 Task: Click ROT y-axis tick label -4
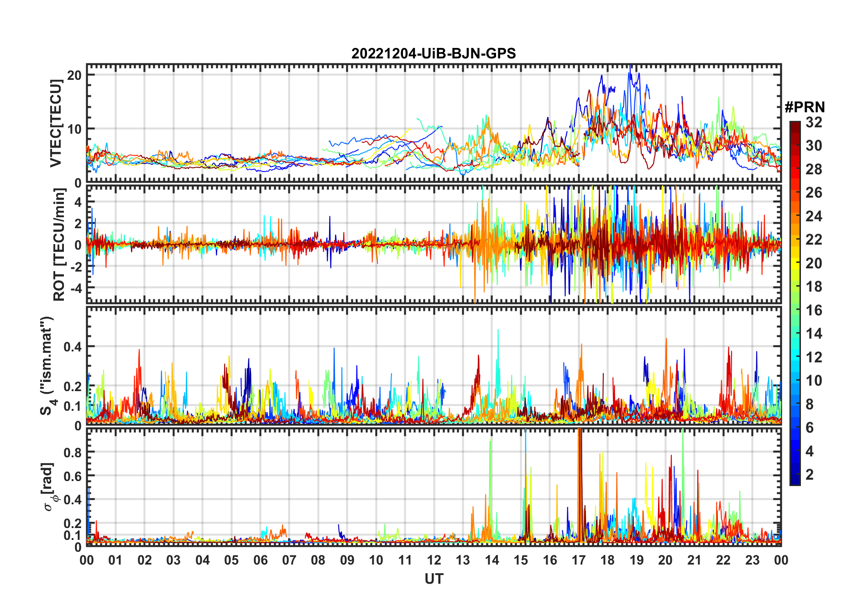[x=76, y=288]
